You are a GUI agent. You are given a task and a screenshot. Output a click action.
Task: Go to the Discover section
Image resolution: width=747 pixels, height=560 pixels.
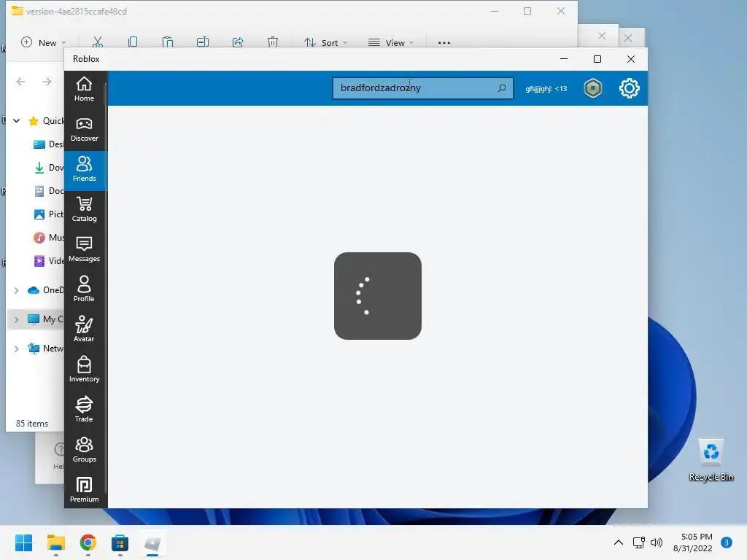coord(85,130)
